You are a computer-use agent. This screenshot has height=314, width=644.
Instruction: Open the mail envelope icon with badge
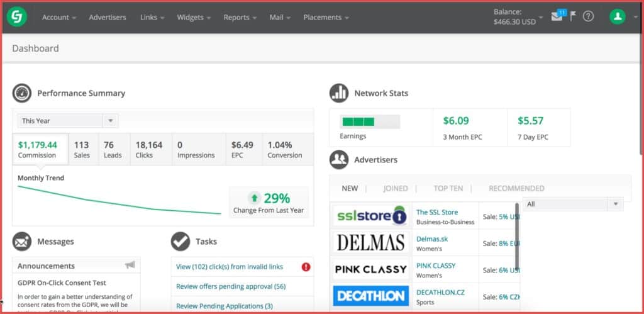pyautogui.click(x=558, y=16)
